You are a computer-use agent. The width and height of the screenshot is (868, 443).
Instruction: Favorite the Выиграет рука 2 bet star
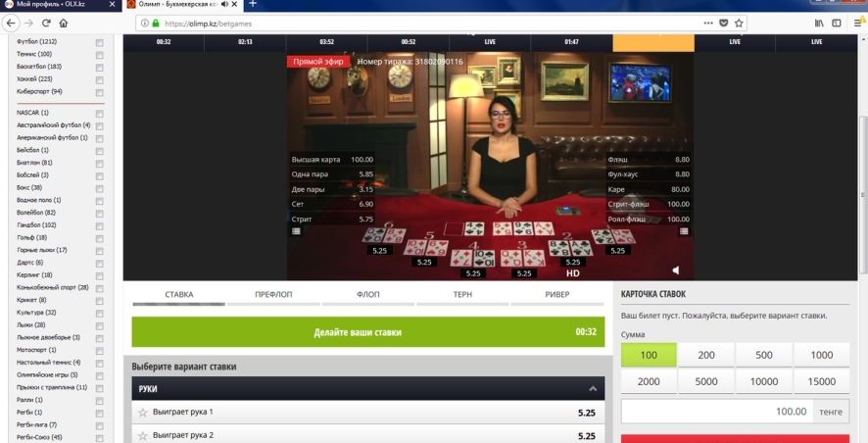coord(142,436)
